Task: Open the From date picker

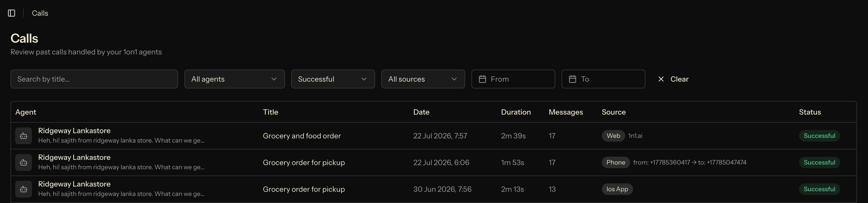Action: tap(513, 79)
